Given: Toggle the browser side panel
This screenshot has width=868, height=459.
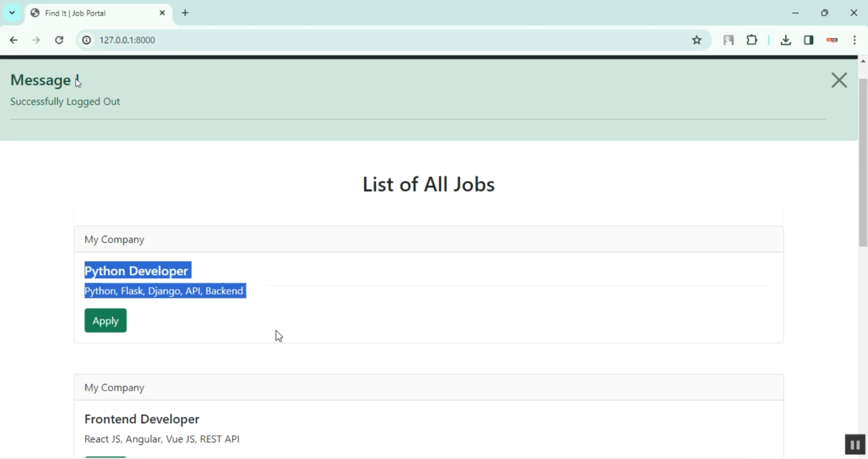Looking at the screenshot, I should point(808,40).
